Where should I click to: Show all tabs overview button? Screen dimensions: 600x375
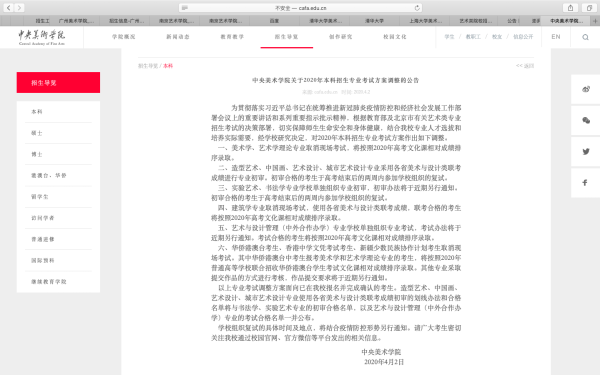[x=589, y=8]
